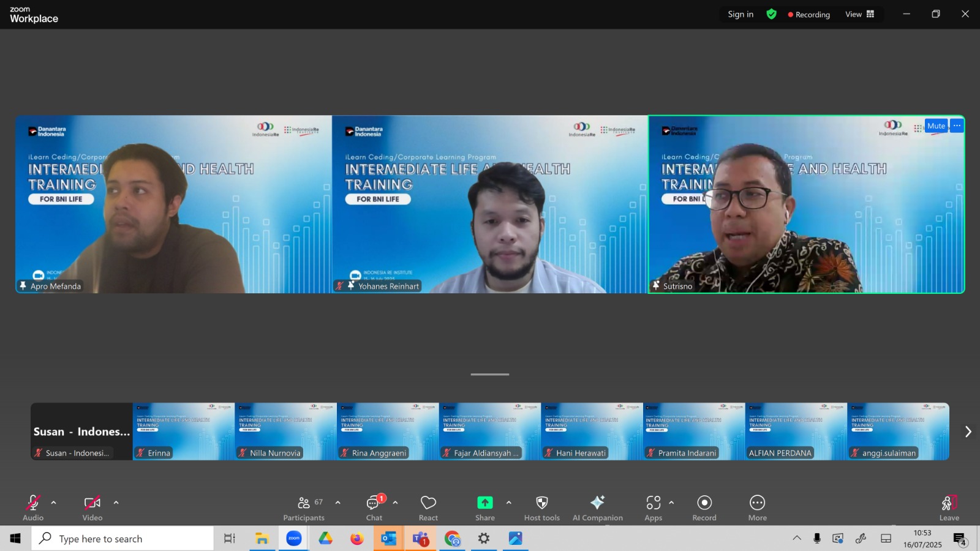Expand video options arrow next to Video

click(116, 503)
